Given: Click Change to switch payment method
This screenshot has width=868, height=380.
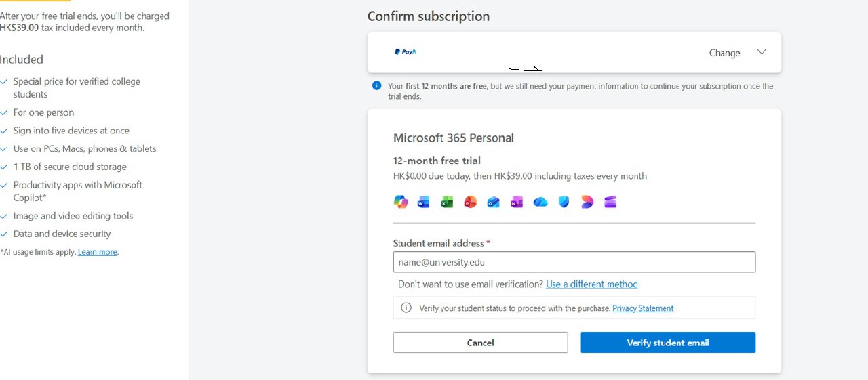Looking at the screenshot, I should point(724,53).
